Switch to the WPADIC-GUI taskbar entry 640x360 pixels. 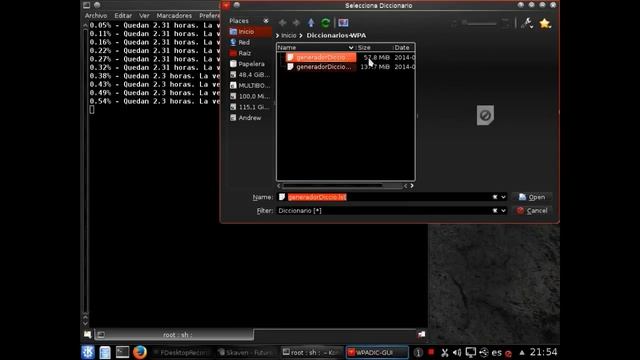tap(377, 352)
